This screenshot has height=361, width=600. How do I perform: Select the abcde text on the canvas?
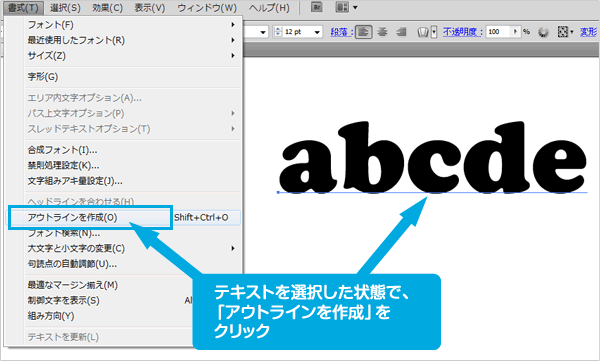coord(432,157)
